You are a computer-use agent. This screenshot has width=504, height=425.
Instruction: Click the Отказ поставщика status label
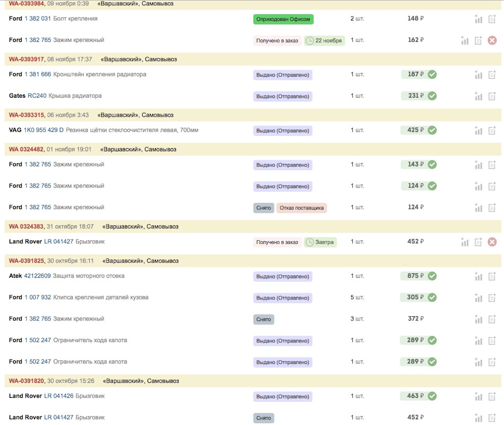coord(301,208)
